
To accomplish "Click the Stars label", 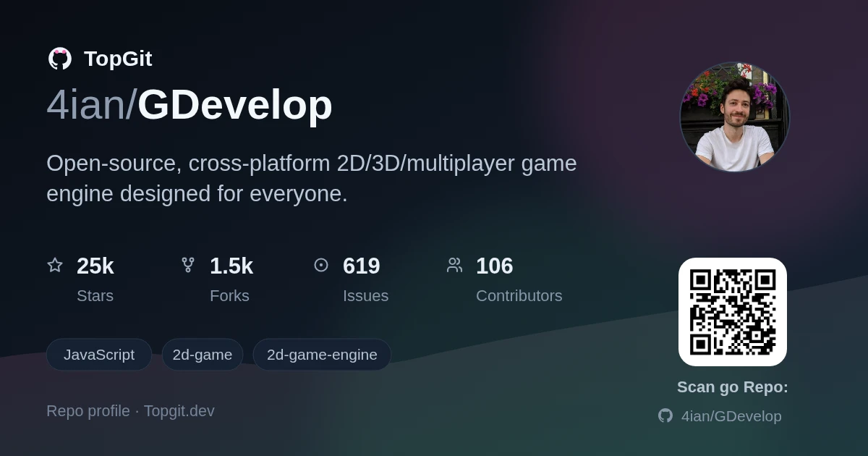I will [x=95, y=296].
